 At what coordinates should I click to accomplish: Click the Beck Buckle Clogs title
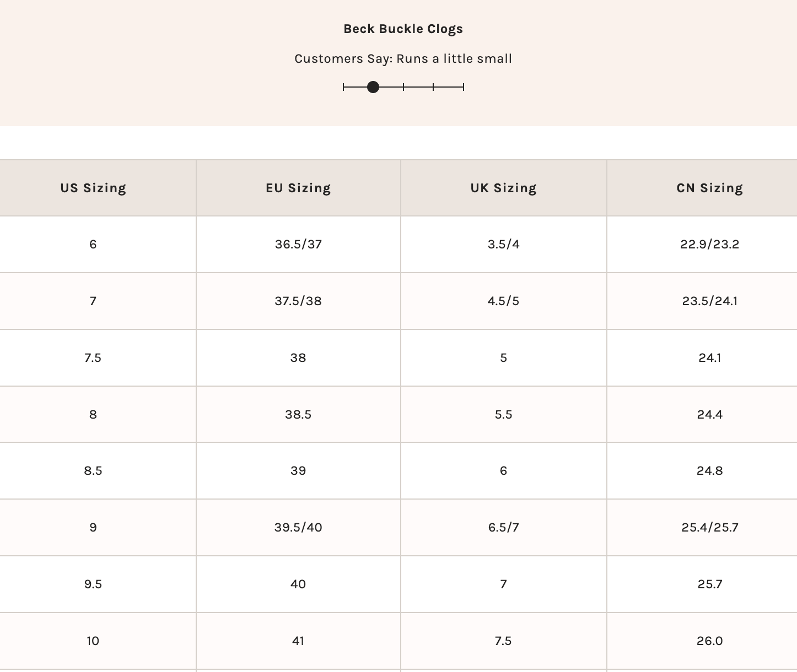(x=403, y=29)
